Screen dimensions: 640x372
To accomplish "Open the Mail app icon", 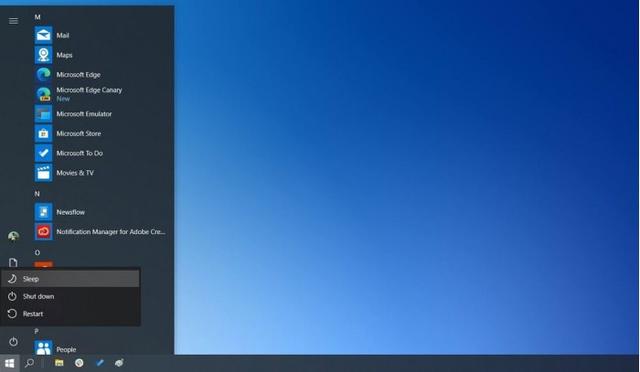I will click(x=43, y=35).
